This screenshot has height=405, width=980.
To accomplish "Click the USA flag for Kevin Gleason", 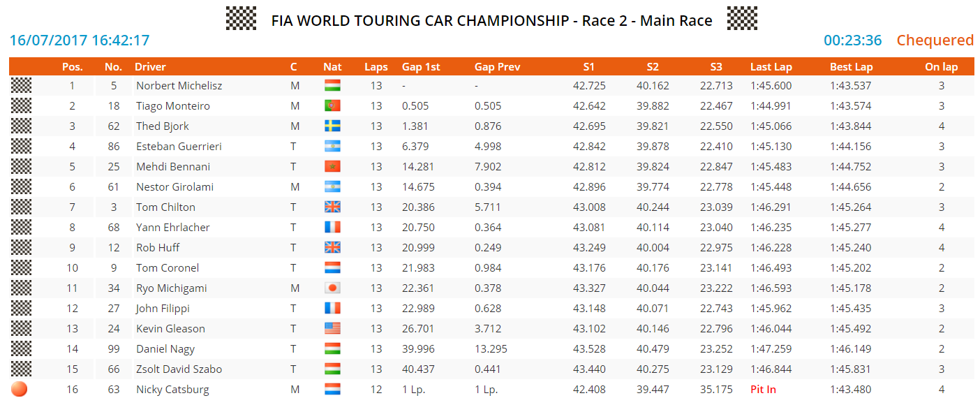I will coord(332,329).
